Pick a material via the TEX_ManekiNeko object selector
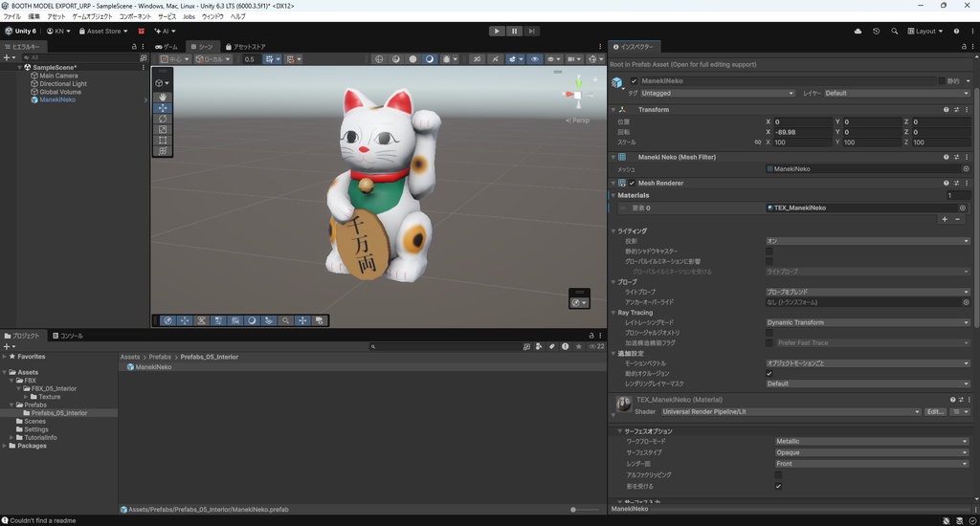Viewport: 980px width, 526px height. point(963,208)
